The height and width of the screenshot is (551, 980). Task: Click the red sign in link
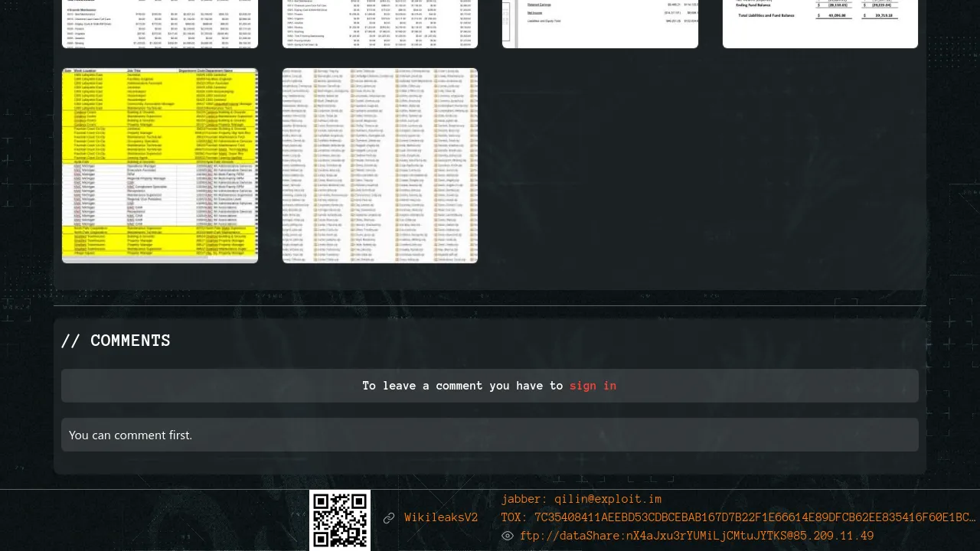[x=593, y=386]
